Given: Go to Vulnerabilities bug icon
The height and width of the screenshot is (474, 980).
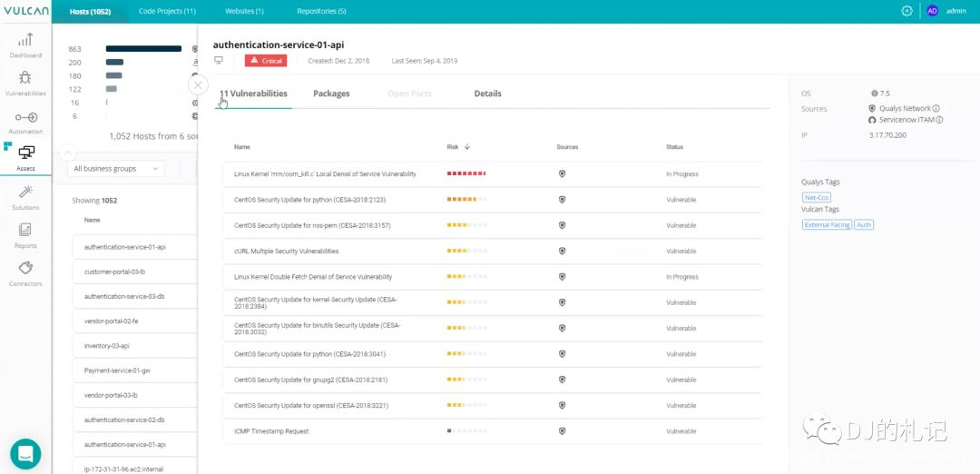Looking at the screenshot, I should click(25, 79).
